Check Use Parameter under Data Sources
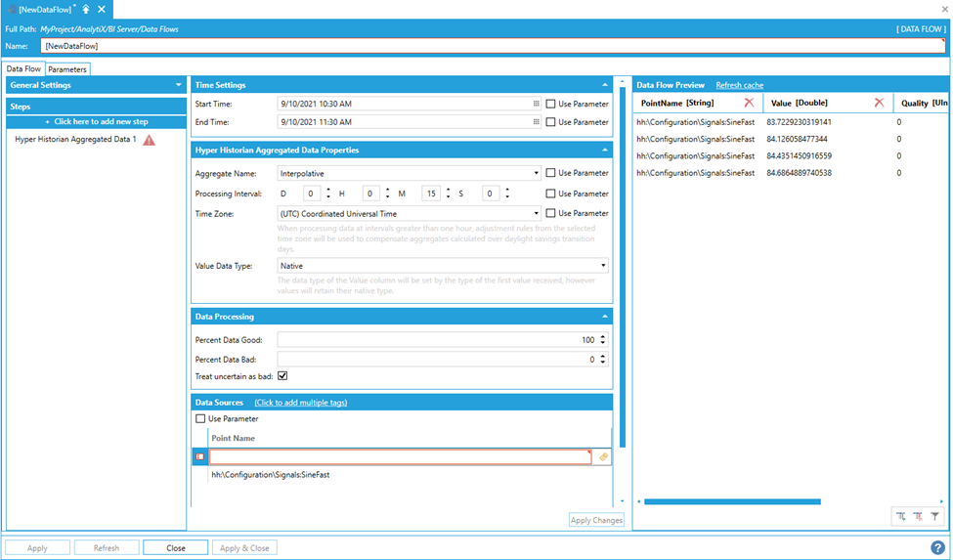953x560 pixels. coord(201,419)
